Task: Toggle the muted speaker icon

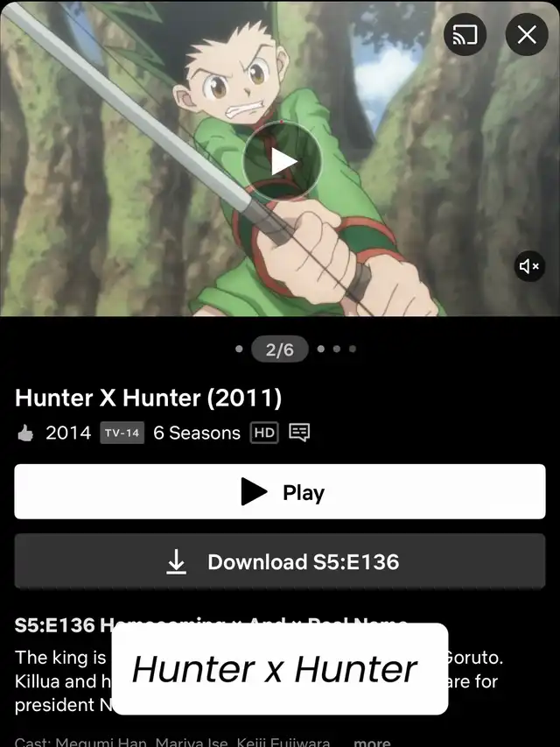Action: (529, 266)
